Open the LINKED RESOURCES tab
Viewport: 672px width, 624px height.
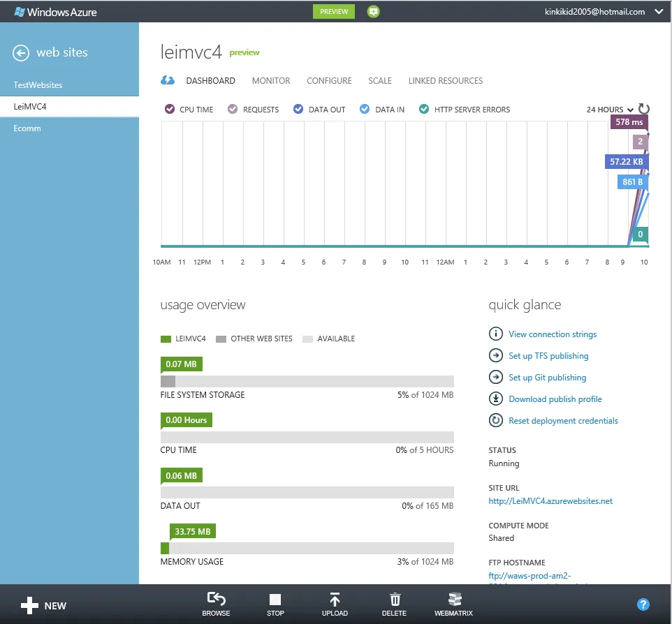click(445, 80)
